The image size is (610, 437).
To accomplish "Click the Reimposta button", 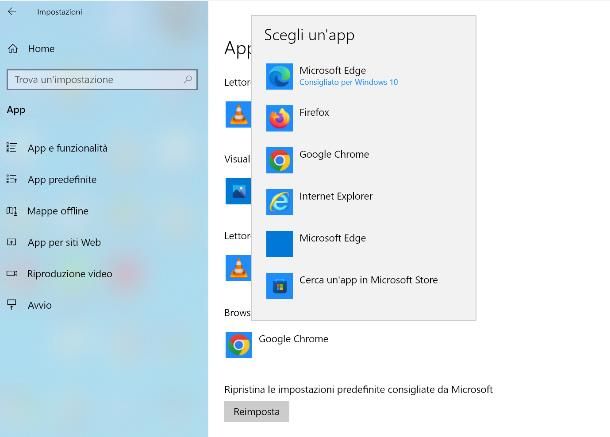I will click(256, 412).
